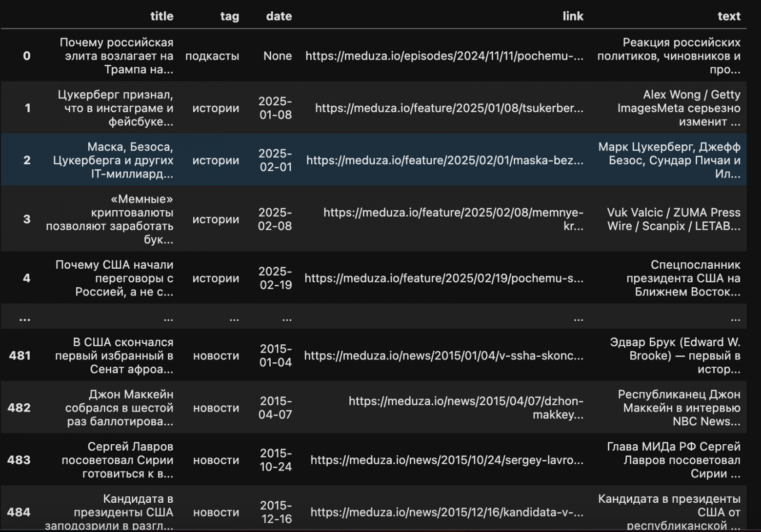Click the 'text' column header

click(x=729, y=16)
